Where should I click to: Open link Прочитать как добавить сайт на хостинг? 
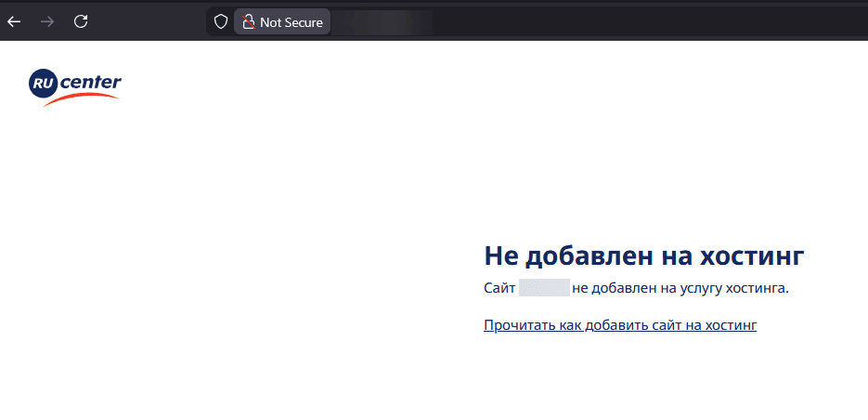[620, 324]
